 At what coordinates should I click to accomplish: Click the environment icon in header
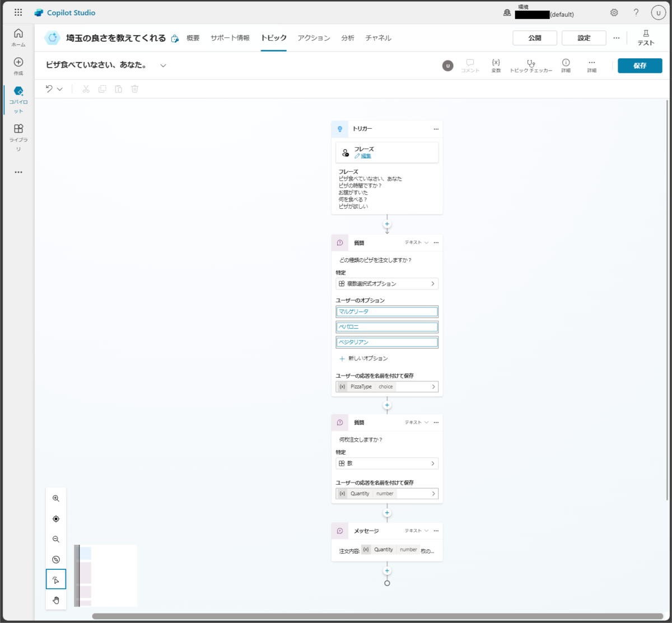click(507, 12)
